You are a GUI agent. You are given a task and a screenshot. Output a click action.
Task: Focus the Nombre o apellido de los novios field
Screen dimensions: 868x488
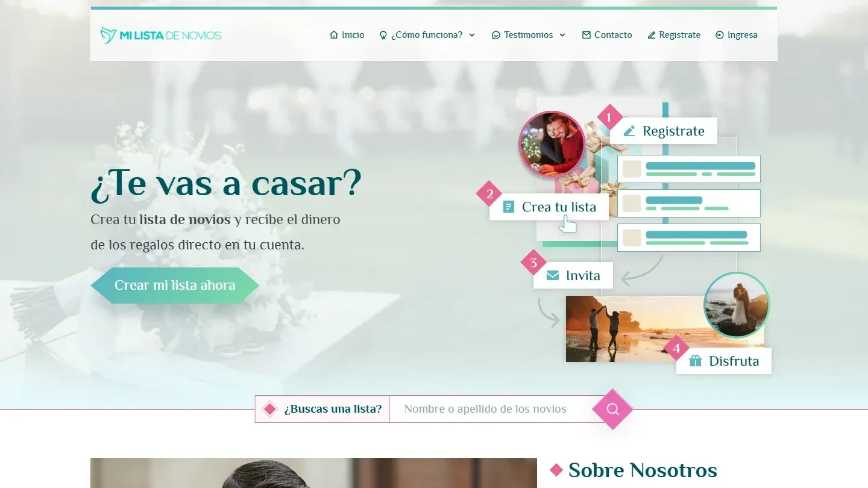click(491, 409)
